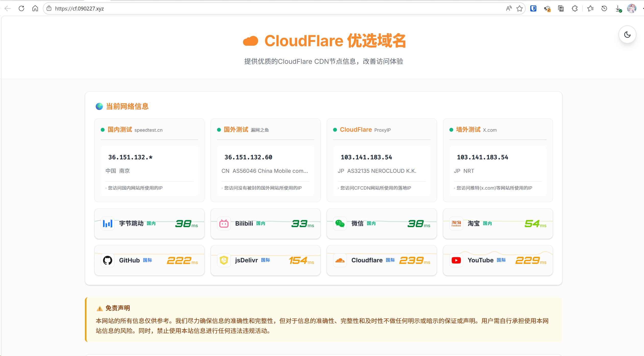Select the Bilibili latency card
The width and height of the screenshot is (644, 356).
tap(265, 224)
